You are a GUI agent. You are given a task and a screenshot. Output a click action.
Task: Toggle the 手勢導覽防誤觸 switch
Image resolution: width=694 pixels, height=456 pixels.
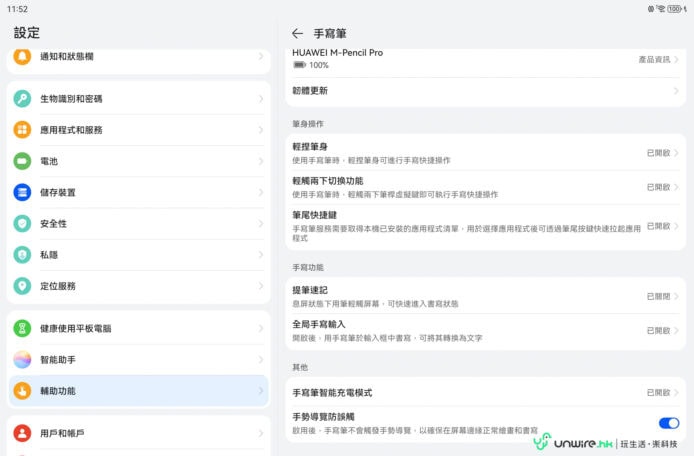pos(669,423)
